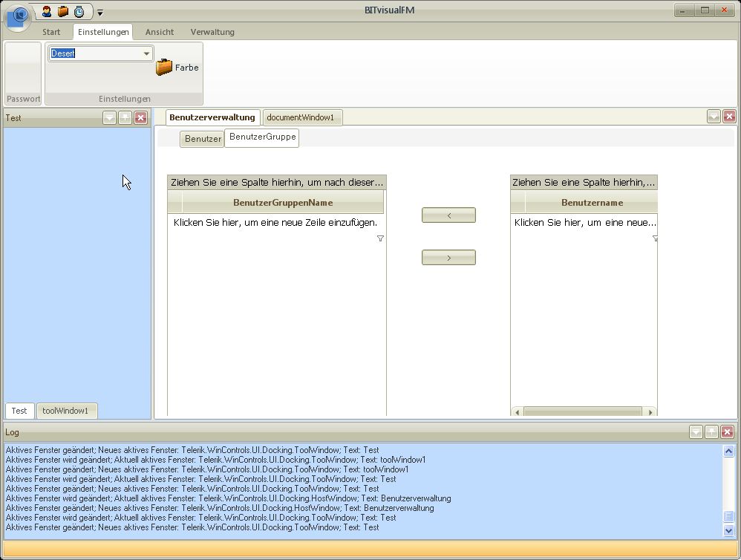The height and width of the screenshot is (560, 741).
Task: Select the documentWindow1 tab
Action: (301, 117)
